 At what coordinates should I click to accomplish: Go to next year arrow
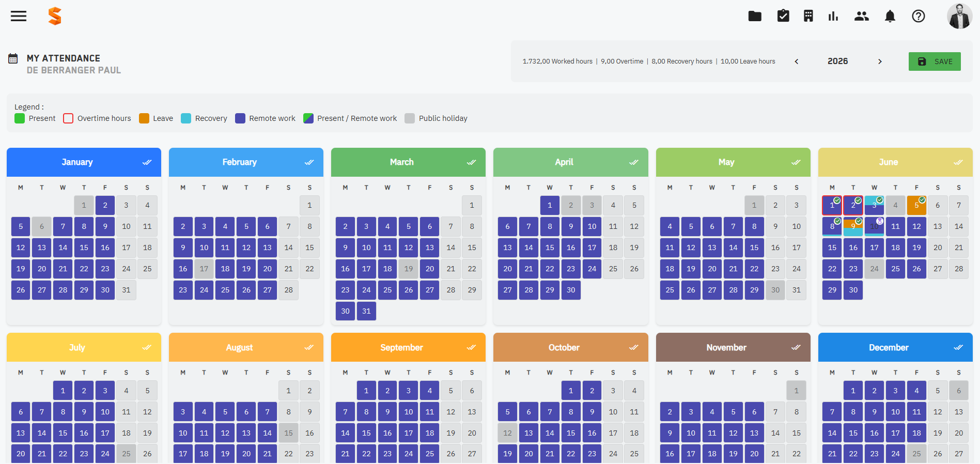pyautogui.click(x=880, y=61)
